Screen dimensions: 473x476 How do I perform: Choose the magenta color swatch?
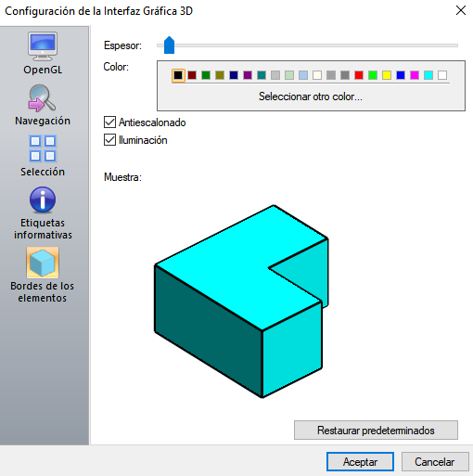(x=415, y=75)
